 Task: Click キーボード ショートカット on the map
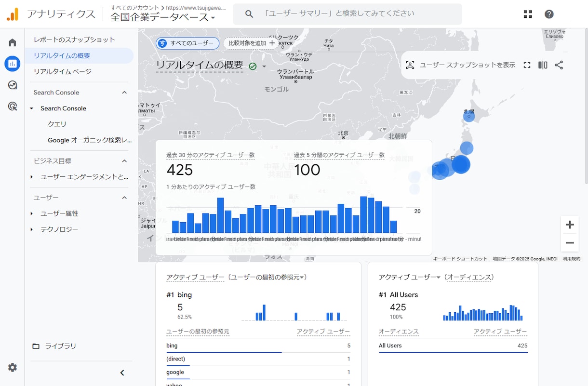tap(460, 259)
